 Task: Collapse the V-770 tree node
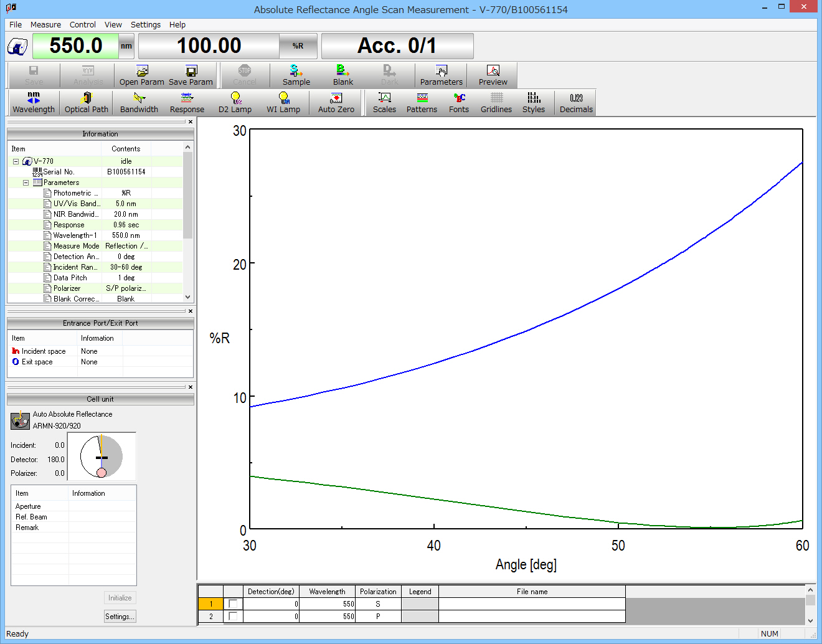15,161
